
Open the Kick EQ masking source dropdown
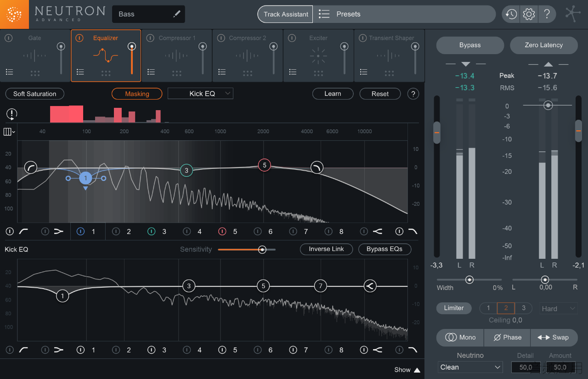[x=200, y=93]
